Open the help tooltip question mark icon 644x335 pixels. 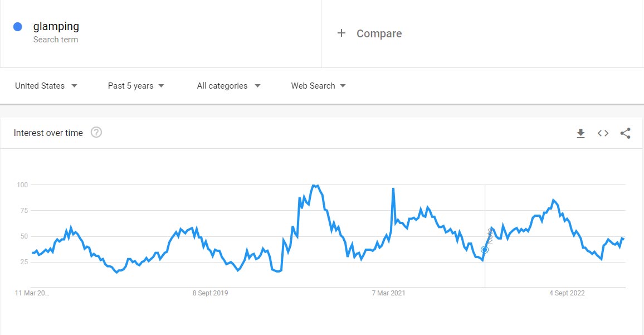pos(96,133)
